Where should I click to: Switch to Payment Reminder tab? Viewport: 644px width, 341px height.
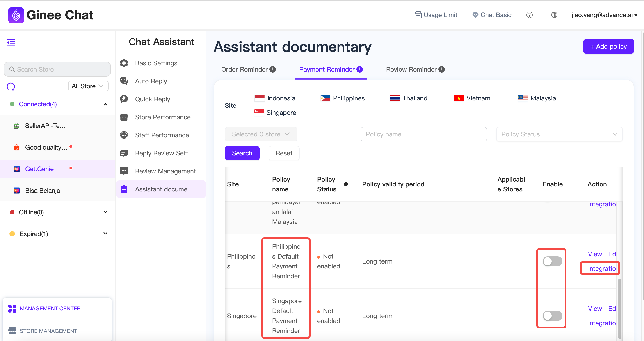coord(331,69)
